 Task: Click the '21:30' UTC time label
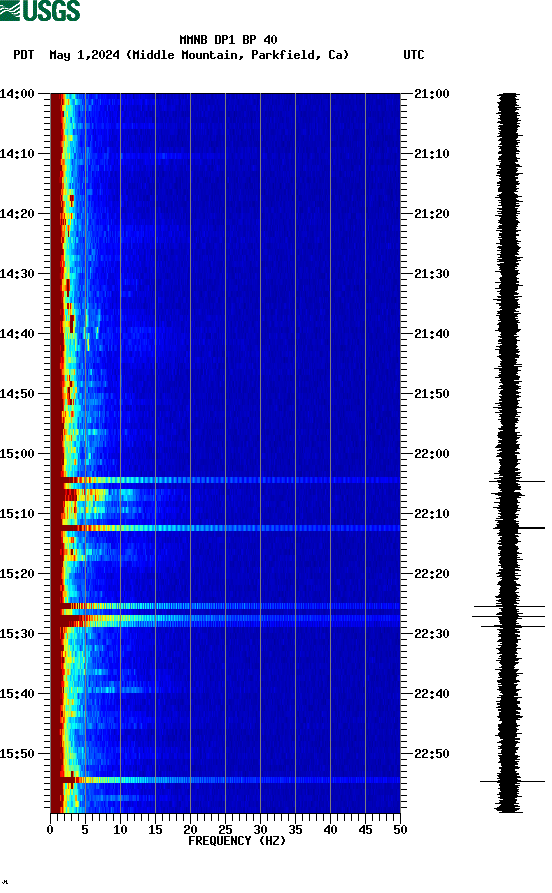432,273
